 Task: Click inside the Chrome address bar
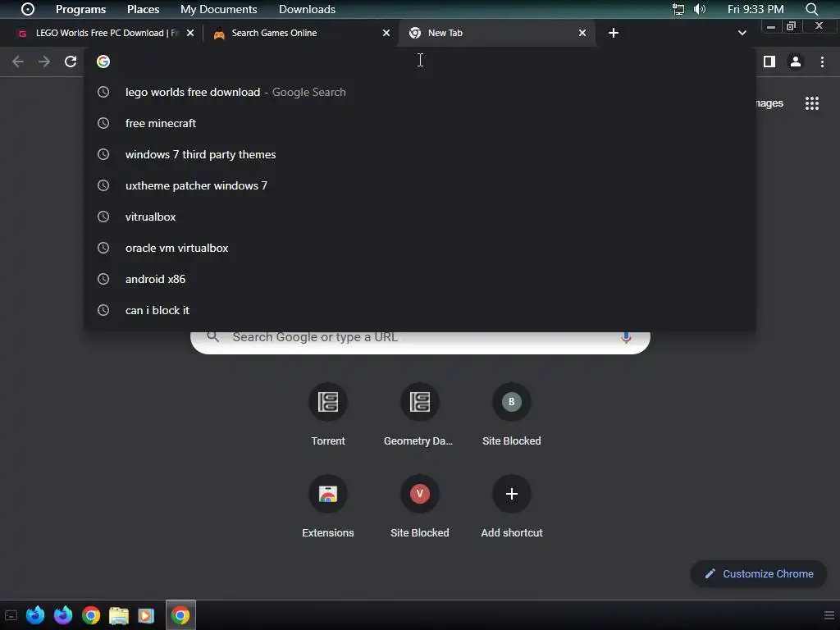420,62
